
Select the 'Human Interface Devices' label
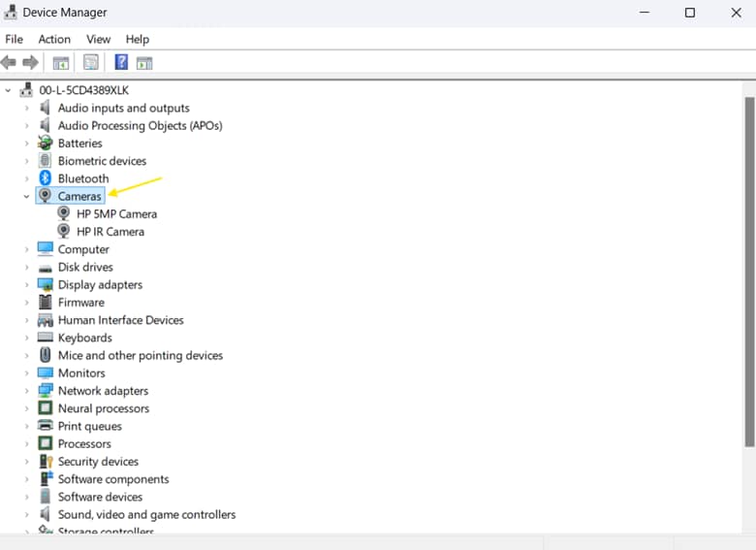point(121,320)
